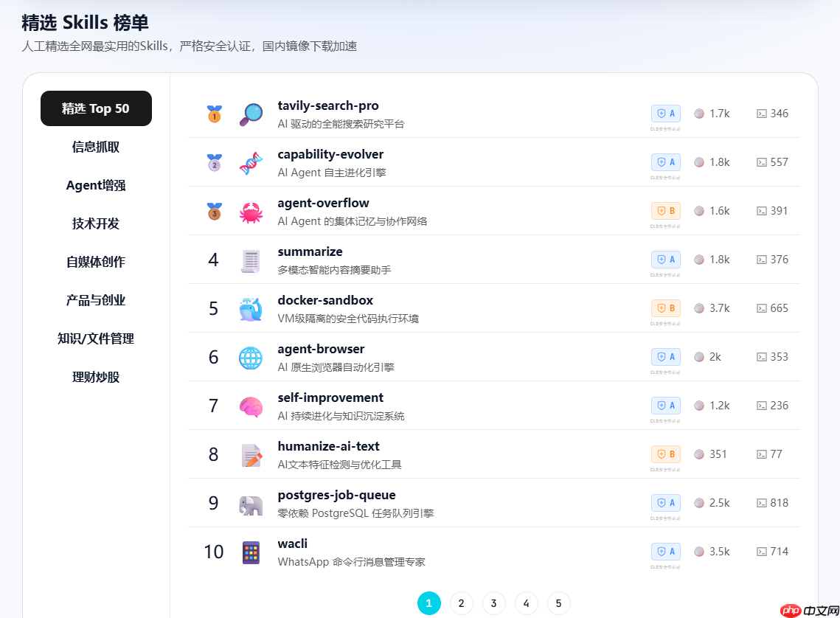840x618 pixels.
Task: Click the 精选 Skills 榜单 heading
Action: pyautogui.click(x=85, y=23)
